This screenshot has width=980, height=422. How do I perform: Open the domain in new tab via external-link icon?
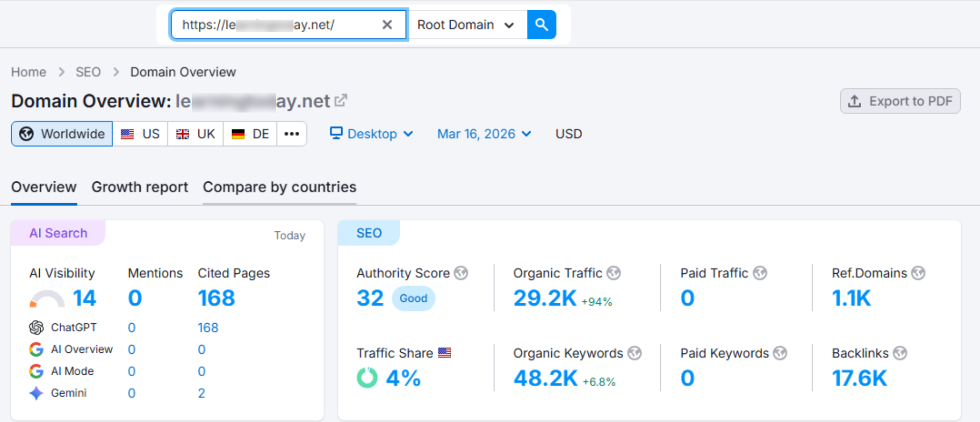point(341,100)
